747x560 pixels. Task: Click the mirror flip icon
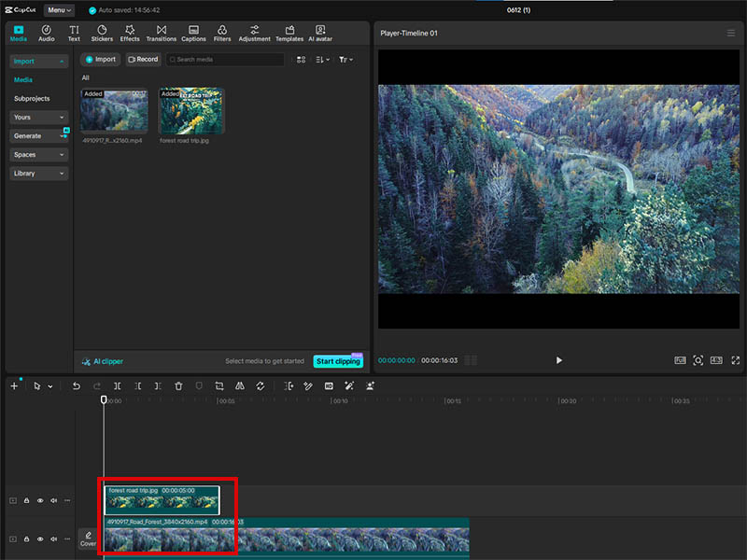[x=240, y=386]
